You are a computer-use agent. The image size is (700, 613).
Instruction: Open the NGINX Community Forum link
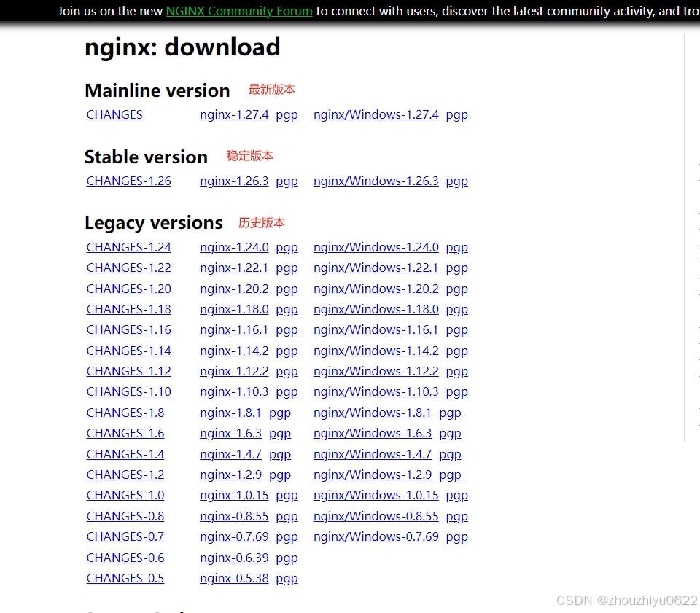pos(239,11)
